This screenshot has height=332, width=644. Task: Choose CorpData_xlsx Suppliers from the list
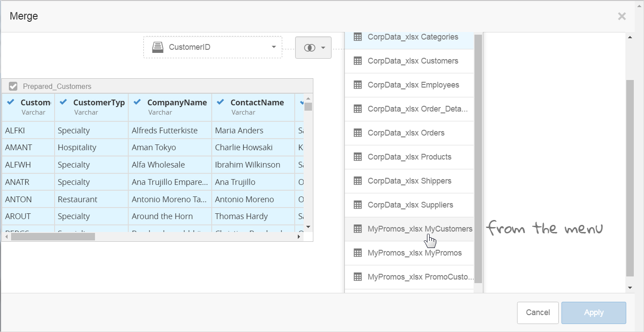pos(410,205)
